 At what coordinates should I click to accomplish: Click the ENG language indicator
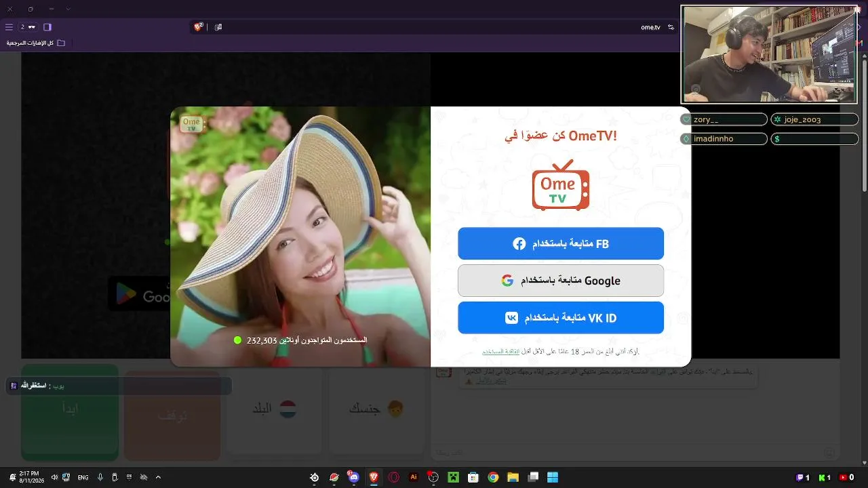(83, 477)
